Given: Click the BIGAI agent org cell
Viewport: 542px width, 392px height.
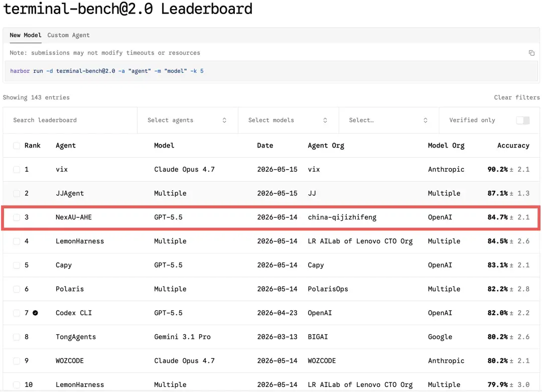Looking at the screenshot, I should 318,337.
